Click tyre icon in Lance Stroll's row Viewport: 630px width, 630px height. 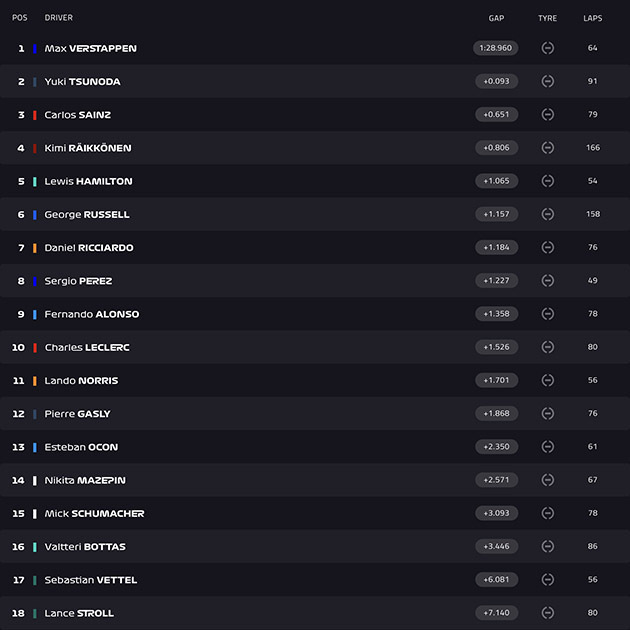[548, 613]
